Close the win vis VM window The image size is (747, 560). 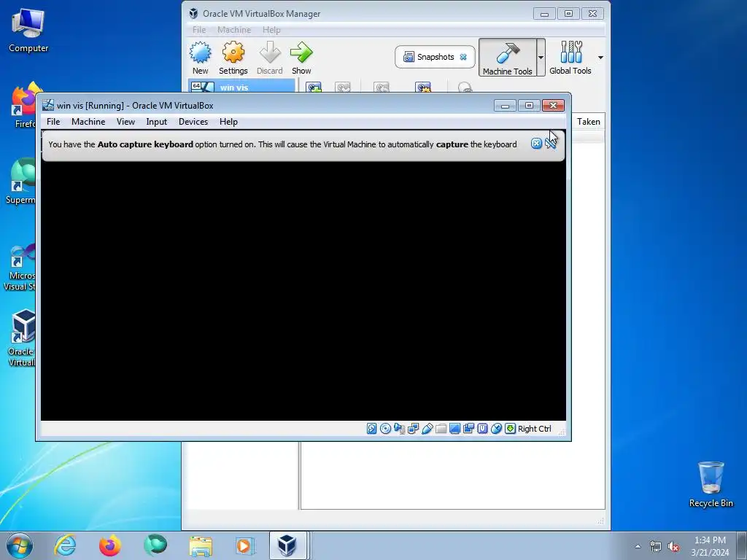tap(553, 105)
